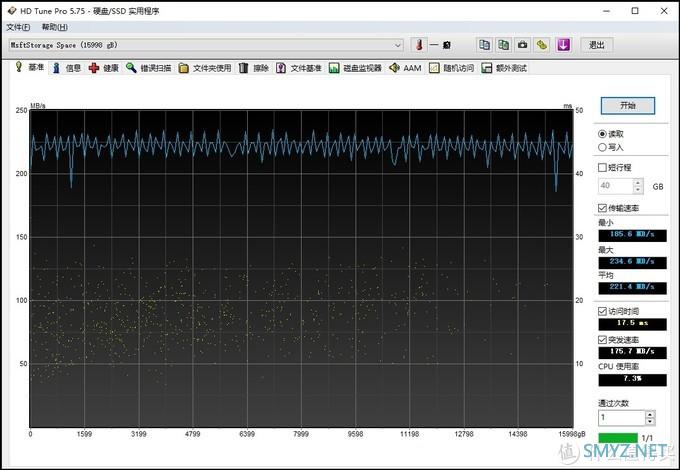
Task: Open the 帮助(H) menu
Action: click(x=54, y=27)
